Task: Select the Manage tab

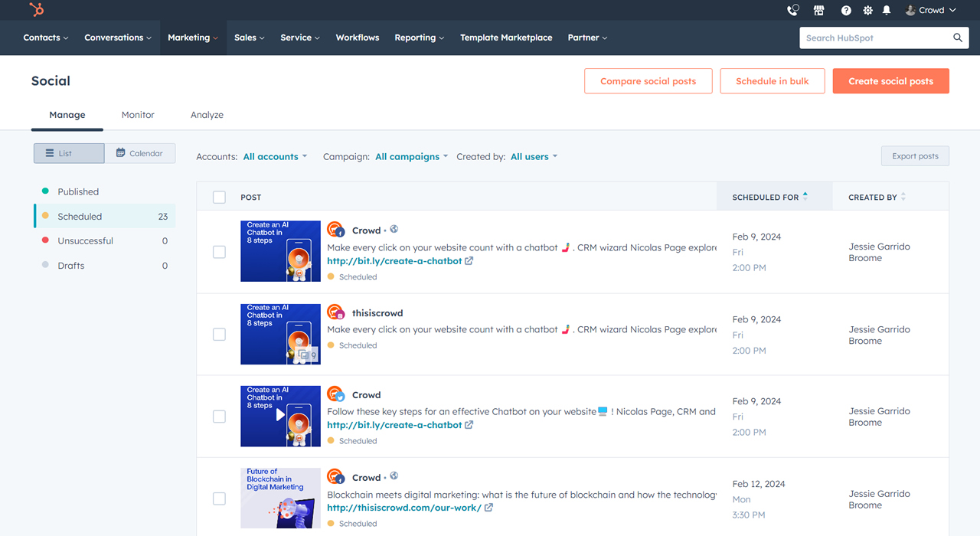Action: pyautogui.click(x=67, y=115)
